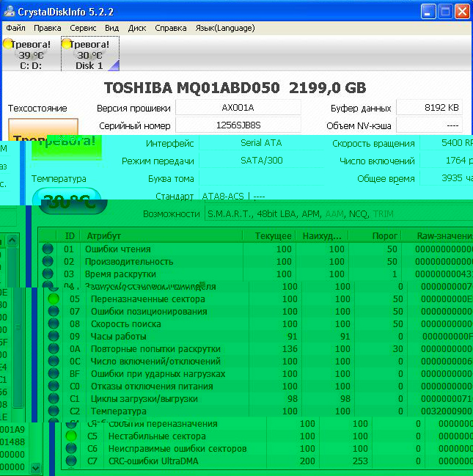
Task: Open the Диск menu
Action: click(x=137, y=28)
